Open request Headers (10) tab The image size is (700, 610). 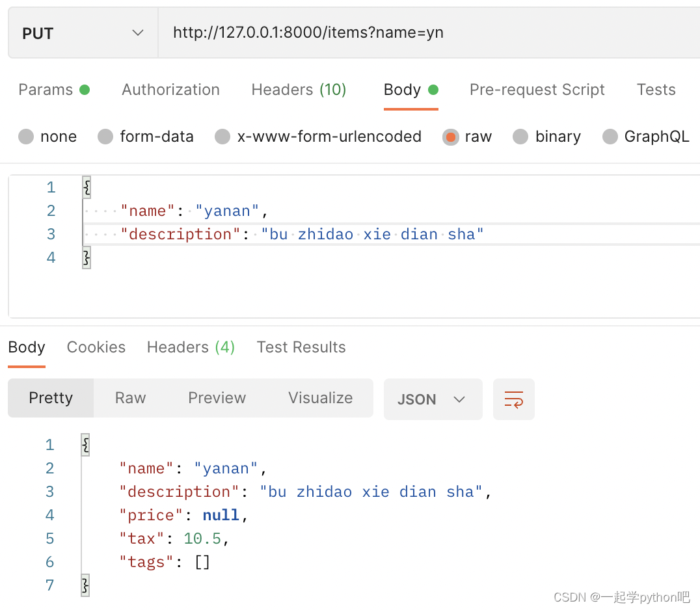point(299,90)
